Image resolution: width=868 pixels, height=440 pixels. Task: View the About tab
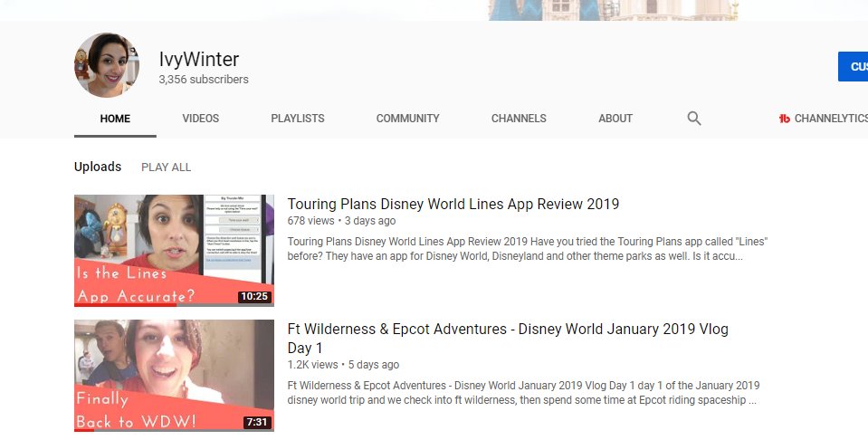[x=615, y=119]
